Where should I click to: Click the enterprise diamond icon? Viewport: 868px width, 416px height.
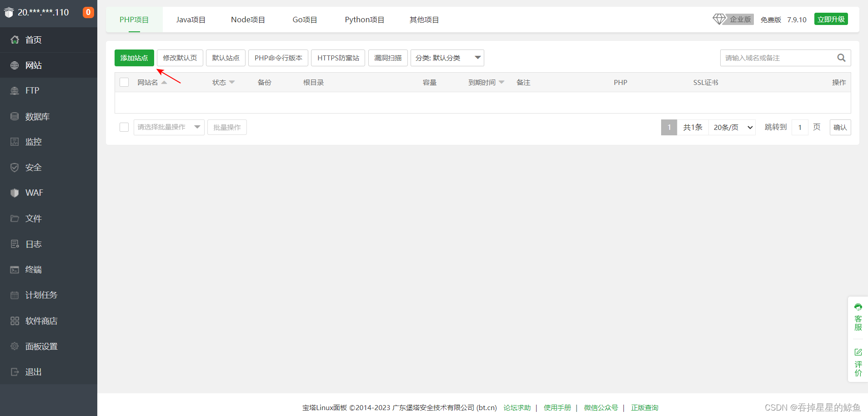click(x=719, y=19)
